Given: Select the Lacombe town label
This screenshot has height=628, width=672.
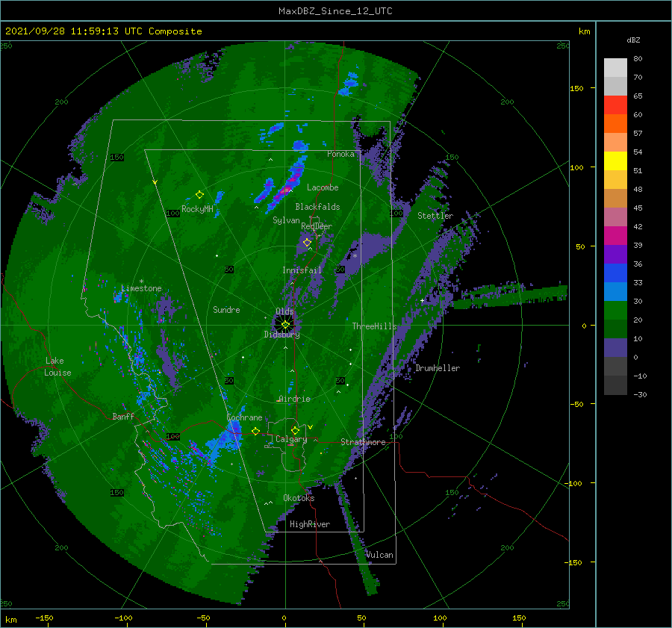Looking at the screenshot, I should [x=323, y=187].
